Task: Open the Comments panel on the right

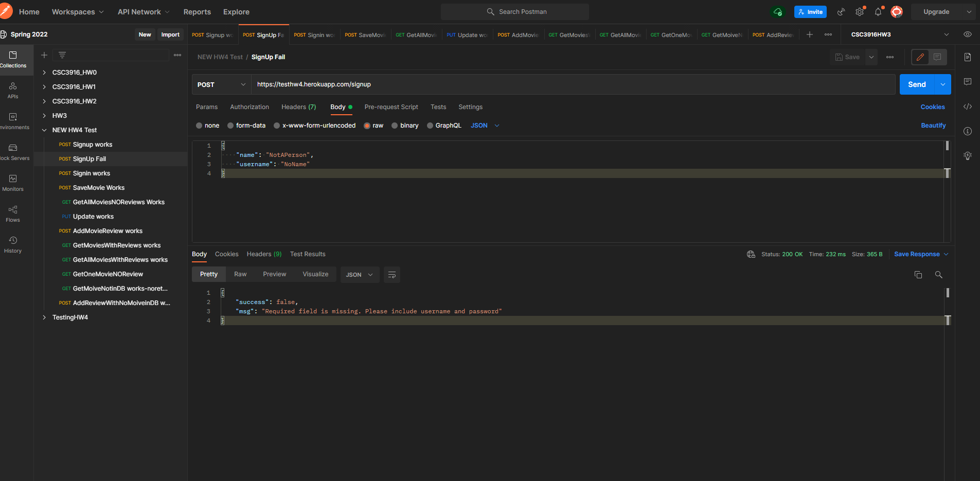Action: tap(968, 81)
